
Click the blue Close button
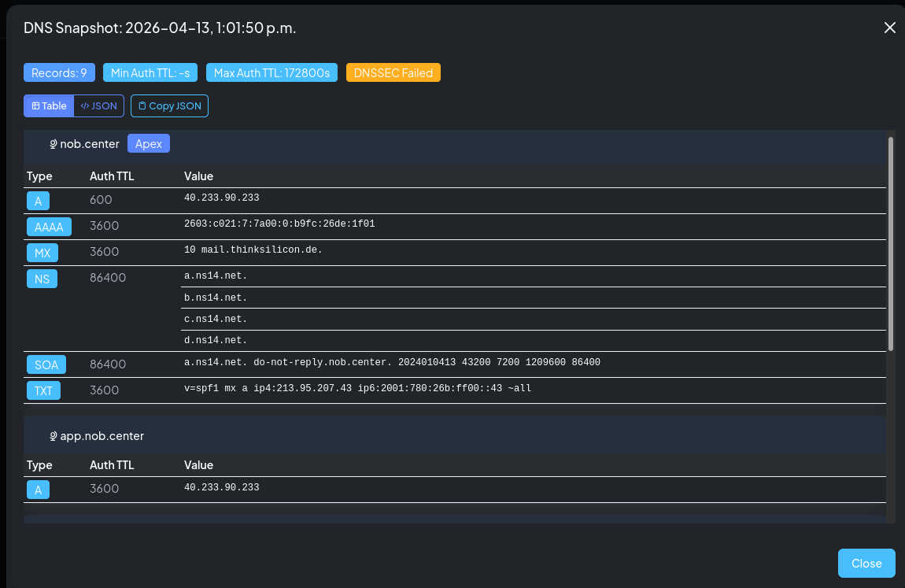866,563
